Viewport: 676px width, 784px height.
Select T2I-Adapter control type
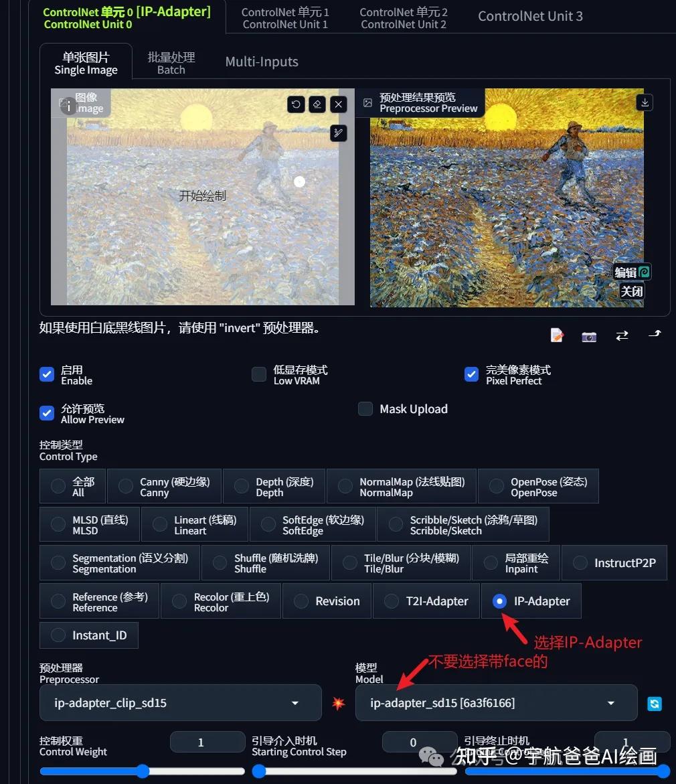point(426,601)
